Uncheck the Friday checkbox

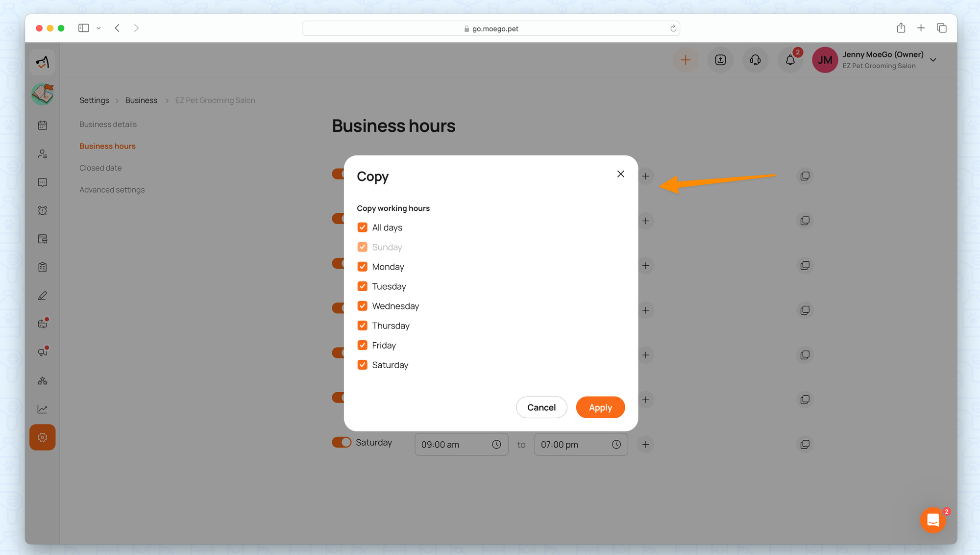click(362, 345)
